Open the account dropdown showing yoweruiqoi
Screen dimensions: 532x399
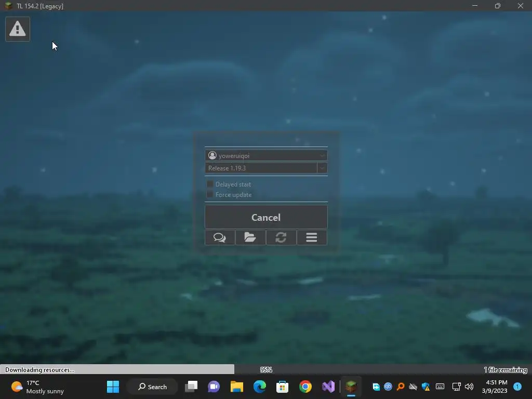point(266,155)
